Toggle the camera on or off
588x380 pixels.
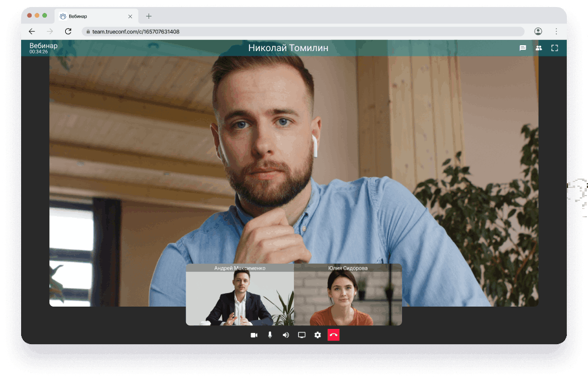coord(254,335)
